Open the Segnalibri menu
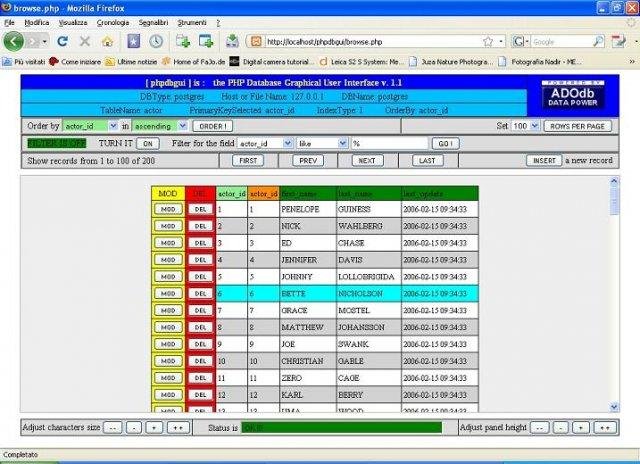 153,23
